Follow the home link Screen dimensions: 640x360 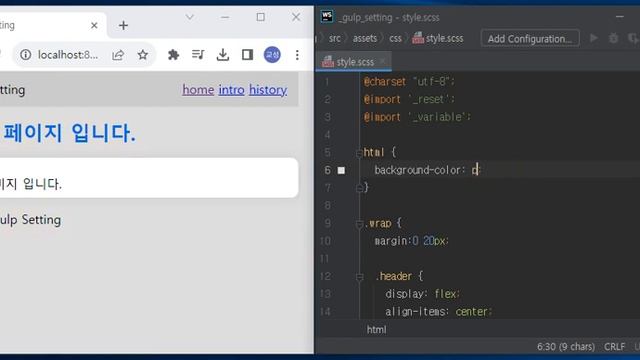[198, 90]
